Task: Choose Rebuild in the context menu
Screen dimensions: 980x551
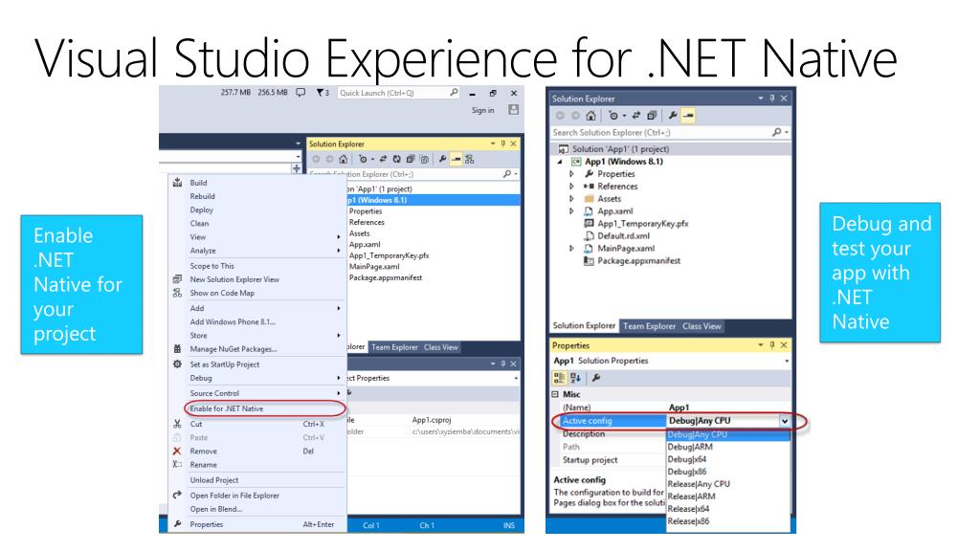Action: point(203,196)
